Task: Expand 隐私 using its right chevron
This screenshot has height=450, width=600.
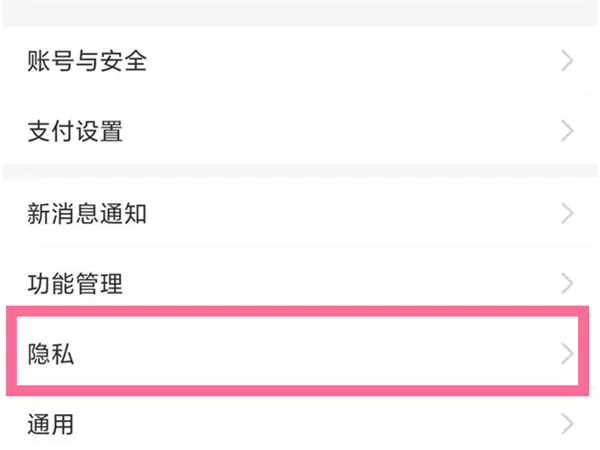Action: tap(567, 354)
